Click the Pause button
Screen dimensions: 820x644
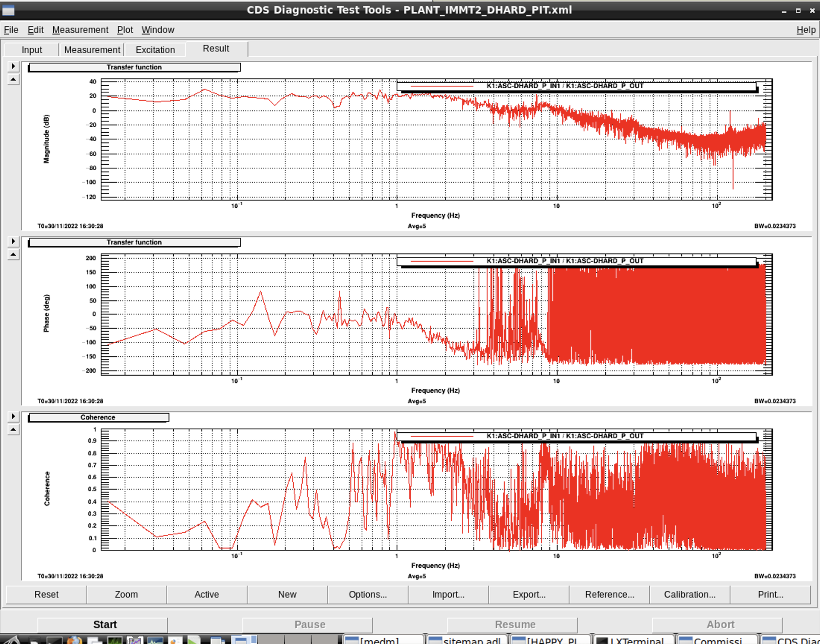coord(307,625)
